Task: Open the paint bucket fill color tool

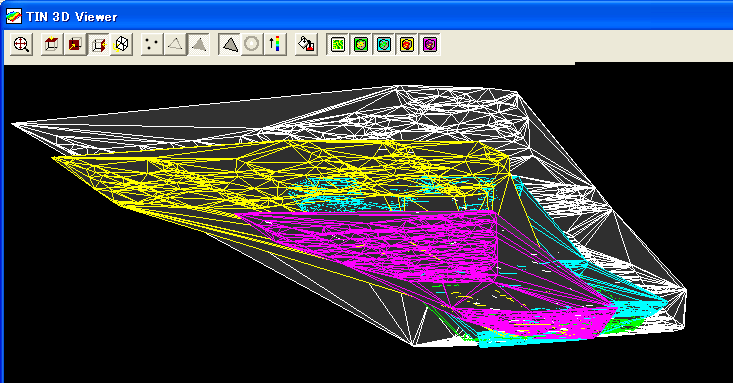Action: coord(307,44)
